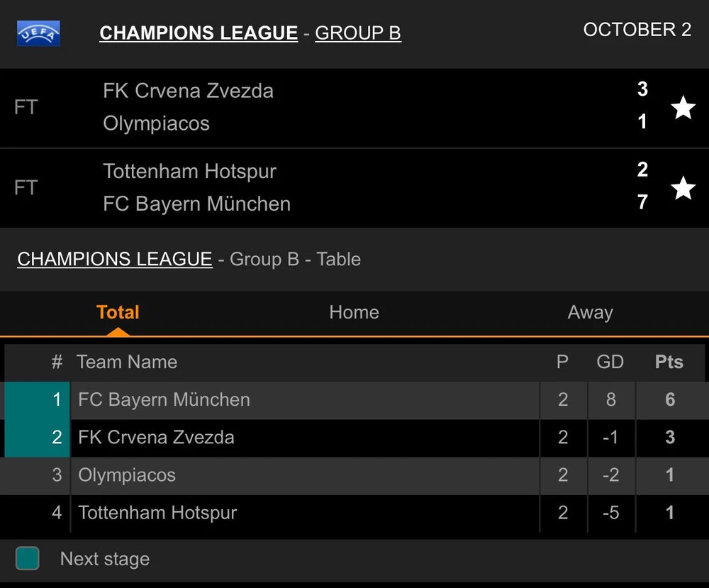Switch to the Away standings tab
This screenshot has height=588, width=709.
[x=590, y=313]
